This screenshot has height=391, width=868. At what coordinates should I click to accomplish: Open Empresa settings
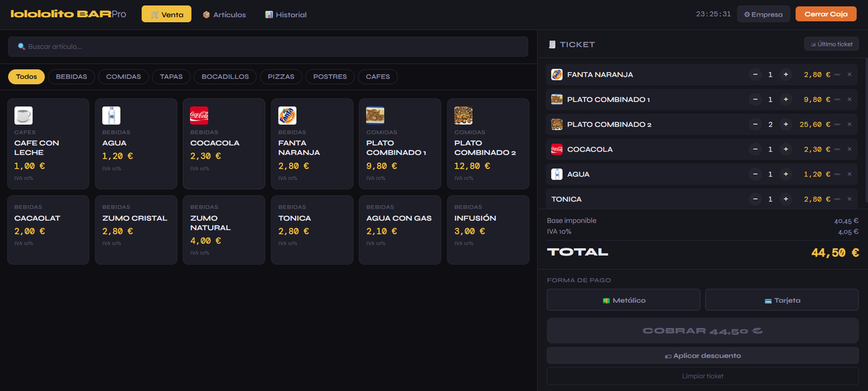pos(764,14)
